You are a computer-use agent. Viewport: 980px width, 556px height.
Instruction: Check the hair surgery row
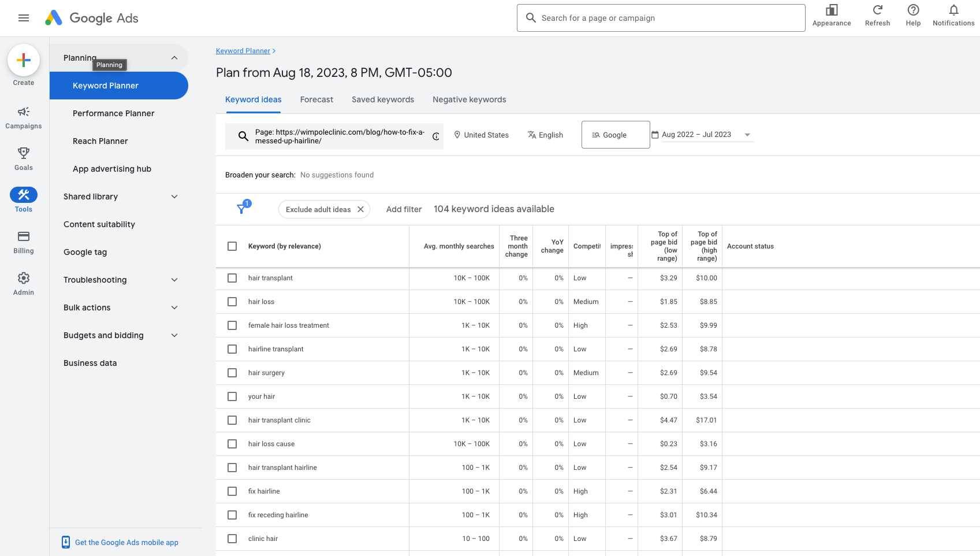232,373
